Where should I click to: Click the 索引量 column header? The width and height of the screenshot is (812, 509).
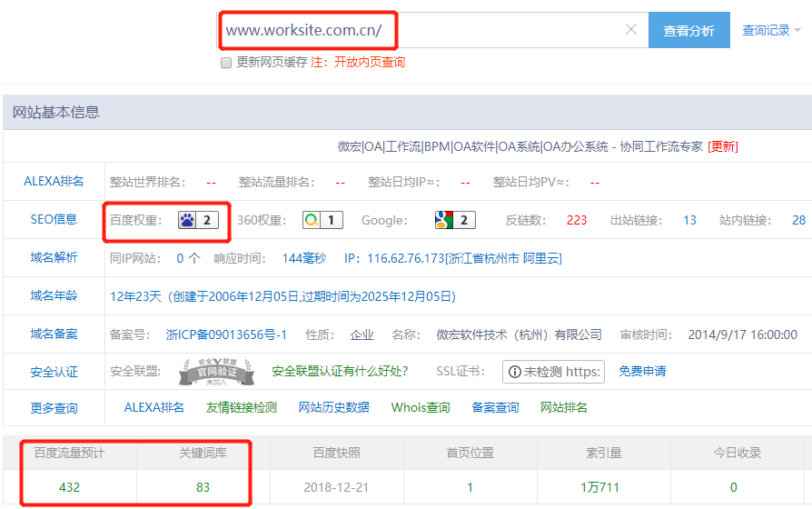pyautogui.click(x=604, y=453)
